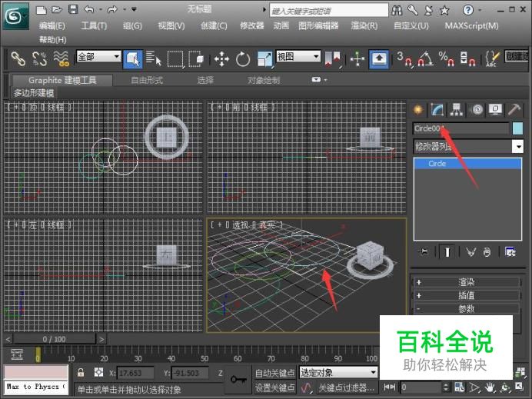Open the Utilities hammer panel tab
Image resolution: width=532 pixels, height=399 pixels.
(x=516, y=109)
